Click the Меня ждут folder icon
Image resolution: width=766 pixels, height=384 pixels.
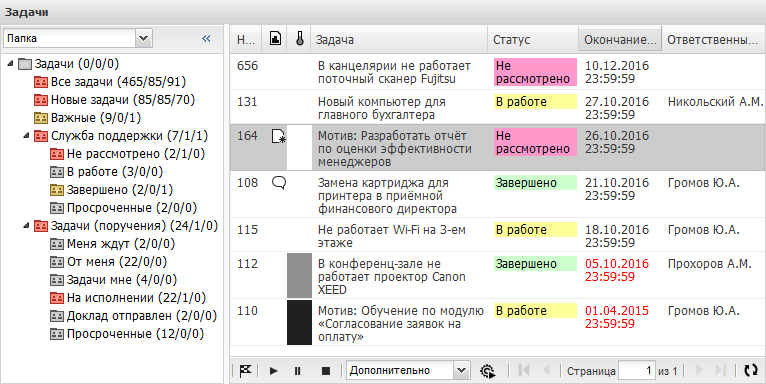pos(57,244)
